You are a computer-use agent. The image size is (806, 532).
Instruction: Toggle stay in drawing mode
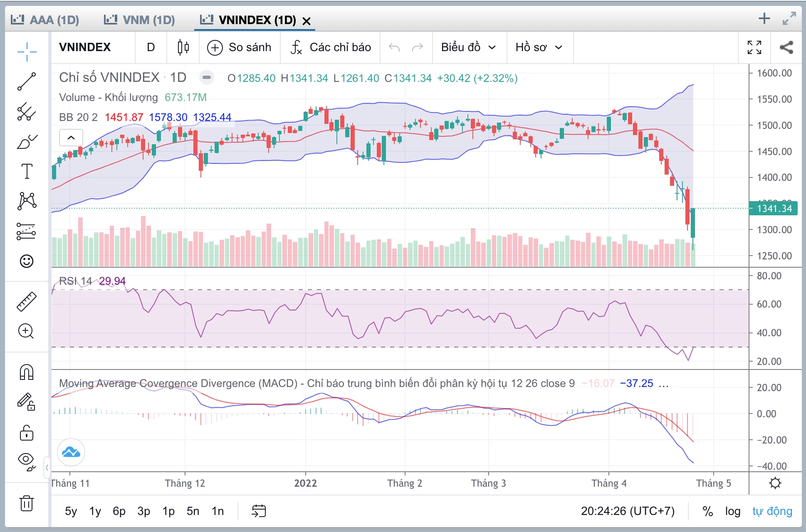point(26,402)
